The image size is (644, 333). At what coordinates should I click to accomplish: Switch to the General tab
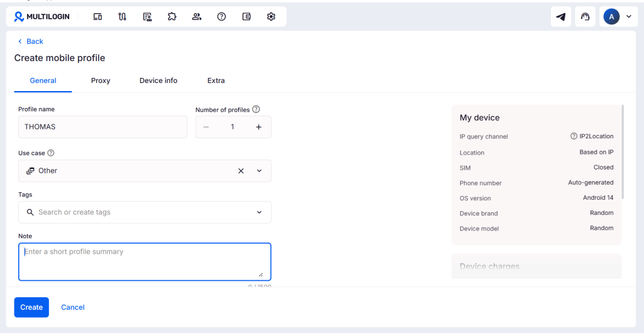43,81
